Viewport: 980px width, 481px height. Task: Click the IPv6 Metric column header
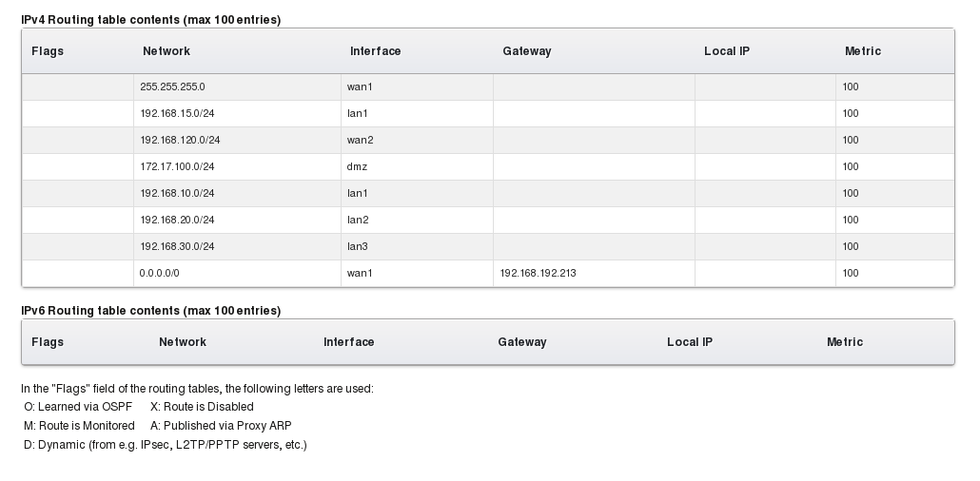point(844,342)
